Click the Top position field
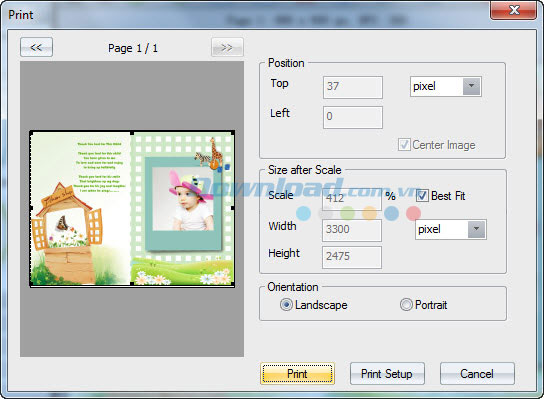 (353, 87)
